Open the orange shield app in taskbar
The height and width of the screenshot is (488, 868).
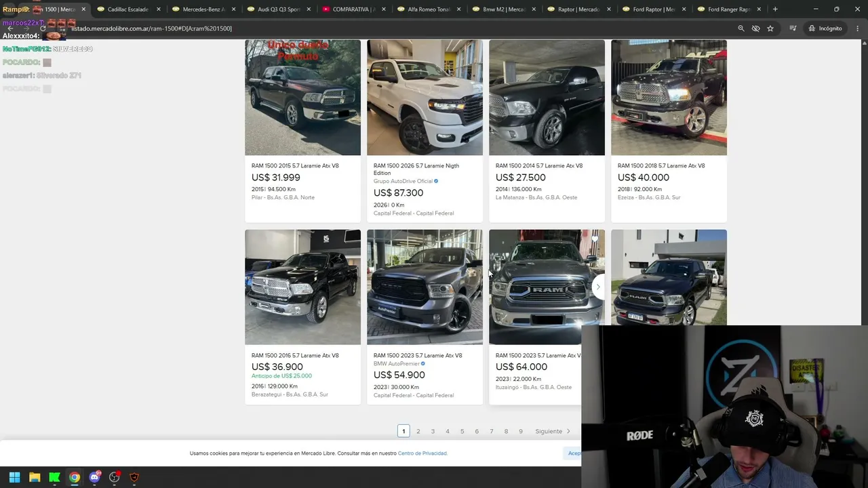click(134, 477)
